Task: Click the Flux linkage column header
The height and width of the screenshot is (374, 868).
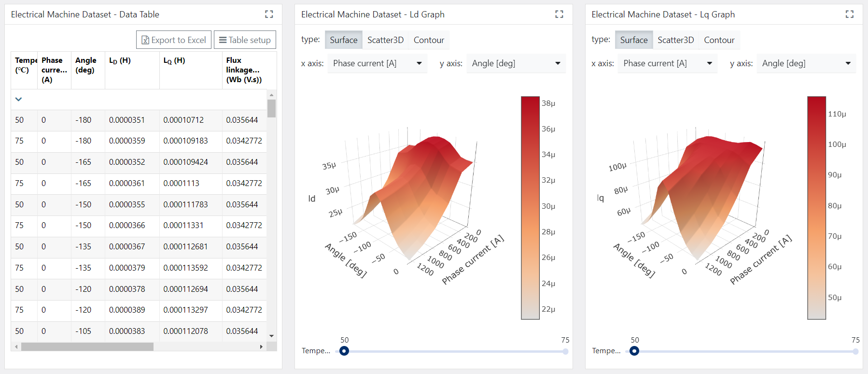Action: (244, 70)
